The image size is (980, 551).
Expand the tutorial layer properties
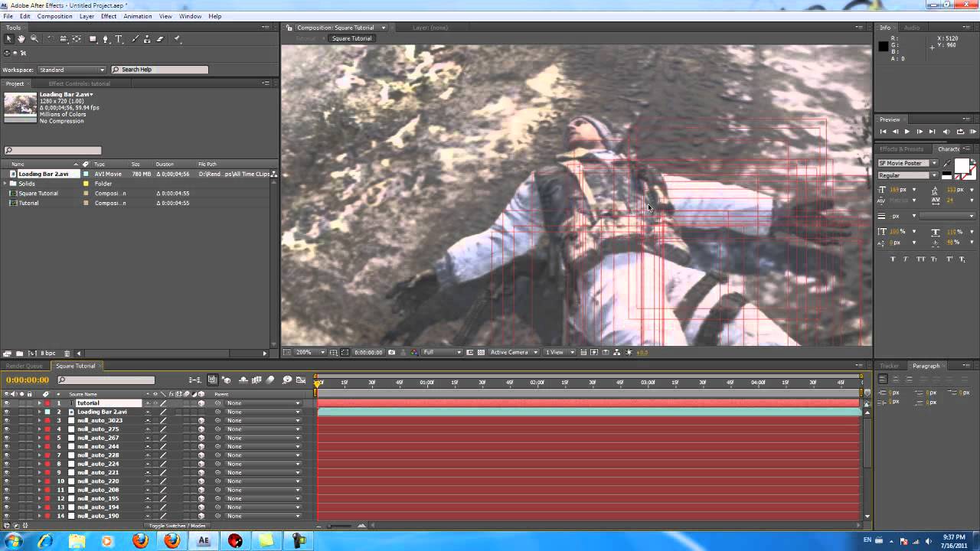tap(39, 403)
